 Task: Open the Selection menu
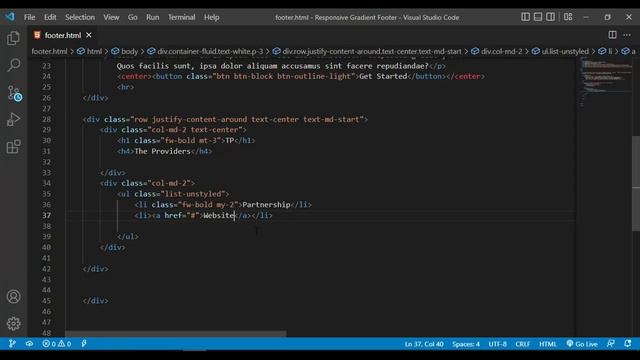80,17
